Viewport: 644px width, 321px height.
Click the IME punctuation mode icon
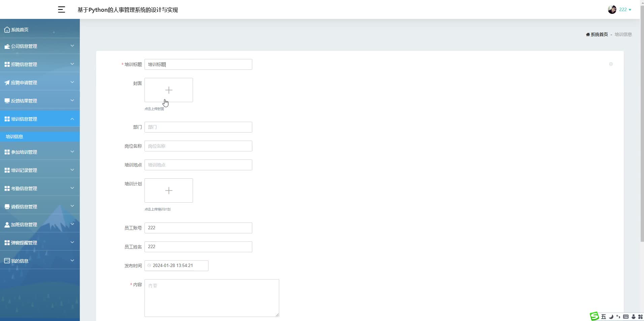click(x=618, y=317)
